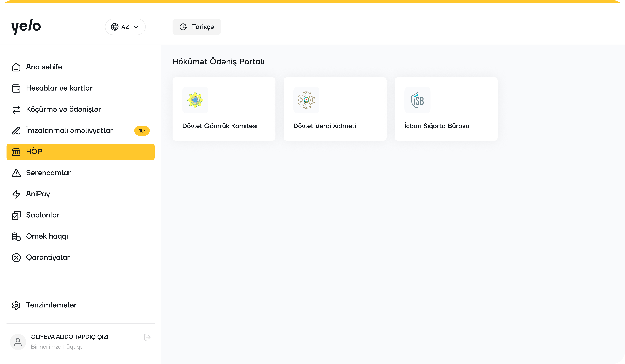Click the Dövlət Gömrük Komitəsi emblem

click(195, 100)
